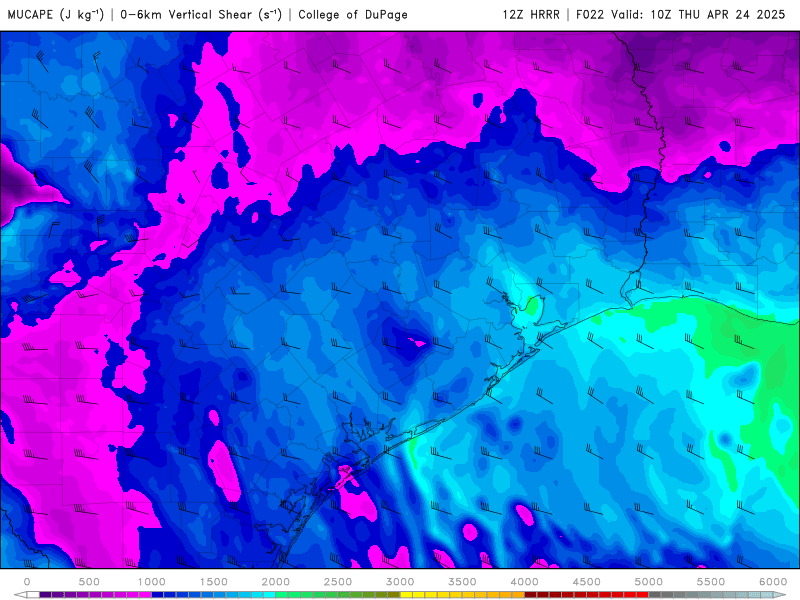Click the "MUCAPE (J kg⁻¹)" title text

56,14
